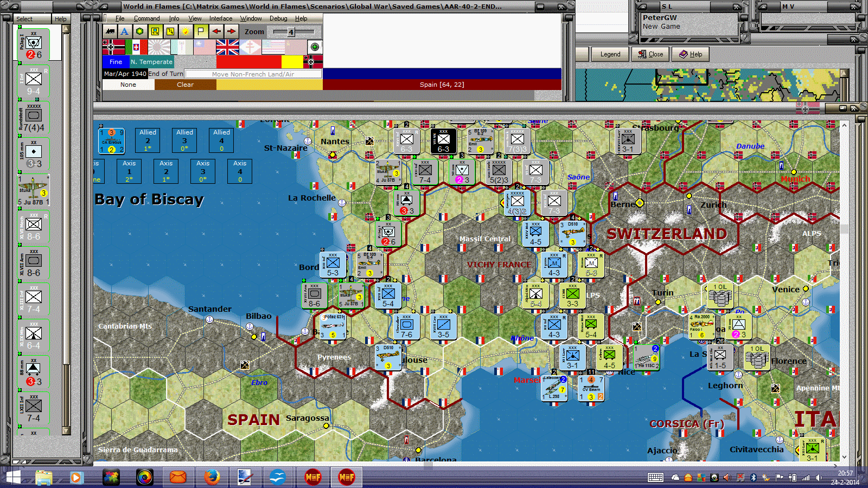Click the highlighted black 6-3 unit on map
868x488 pixels.
click(x=443, y=141)
